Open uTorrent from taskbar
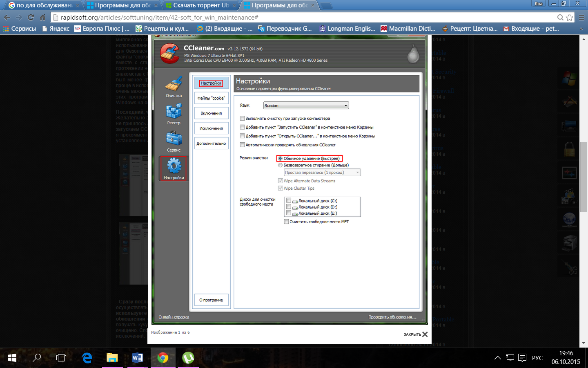This screenshot has height=368, width=588. point(188,358)
